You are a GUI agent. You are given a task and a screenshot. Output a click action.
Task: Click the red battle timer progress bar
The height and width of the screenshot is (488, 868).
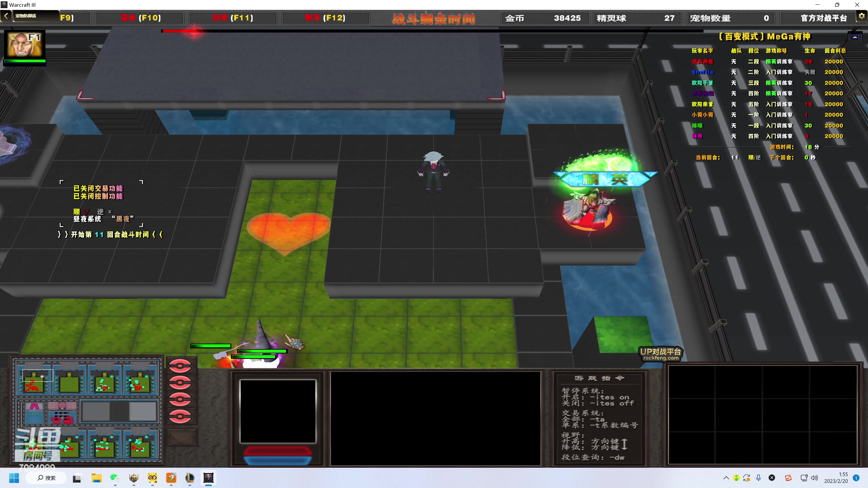coord(432,31)
